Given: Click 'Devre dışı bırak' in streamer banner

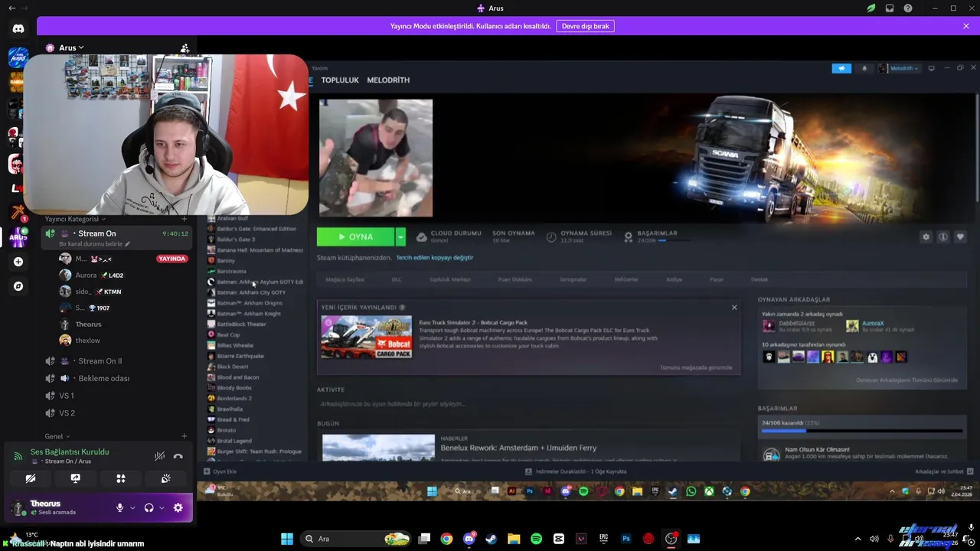Looking at the screenshot, I should click(x=585, y=26).
